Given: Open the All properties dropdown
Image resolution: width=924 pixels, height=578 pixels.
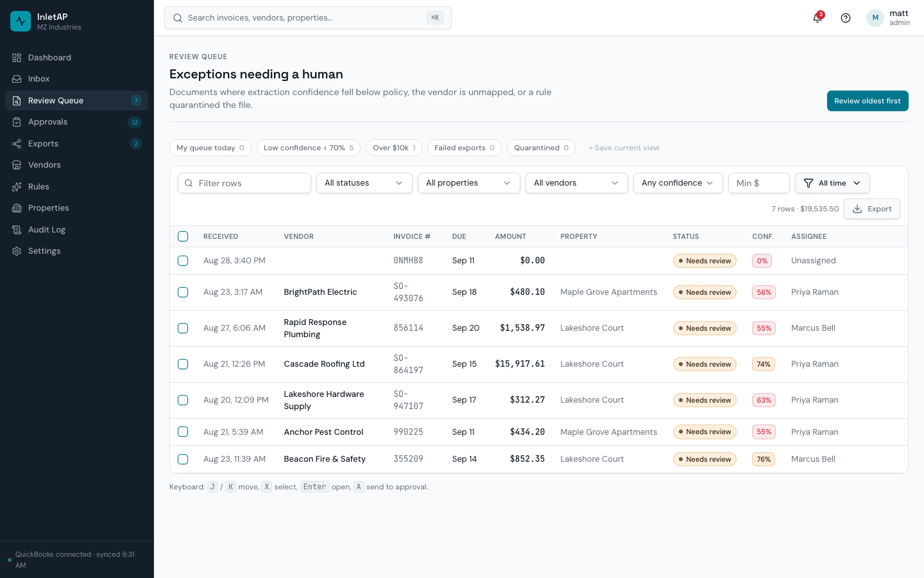Looking at the screenshot, I should pyautogui.click(x=469, y=183).
